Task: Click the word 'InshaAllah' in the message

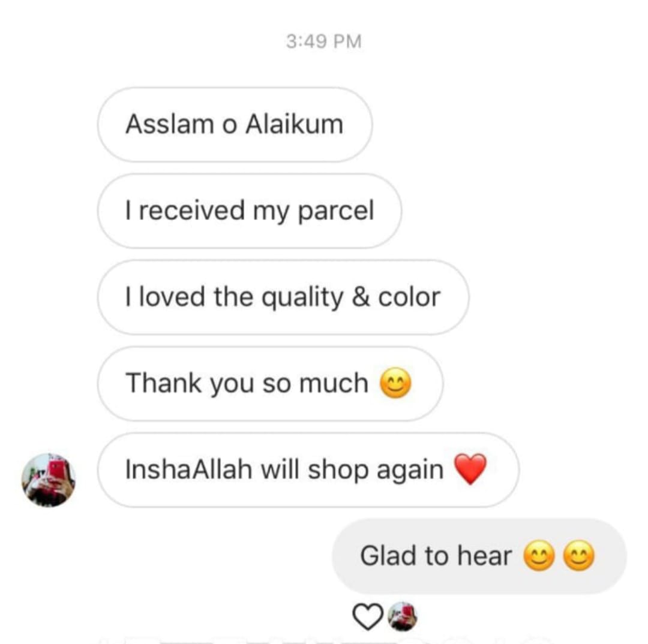Action: (x=188, y=470)
